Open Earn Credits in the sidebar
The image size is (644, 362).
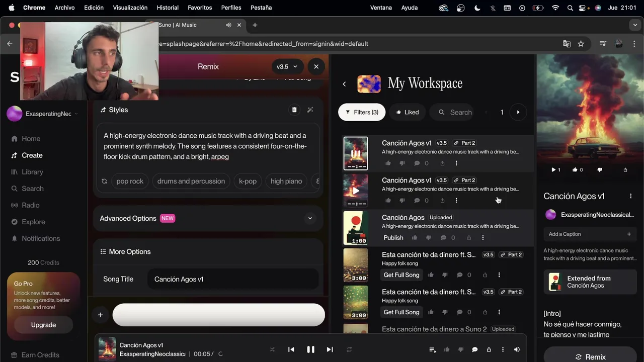[x=35, y=355]
